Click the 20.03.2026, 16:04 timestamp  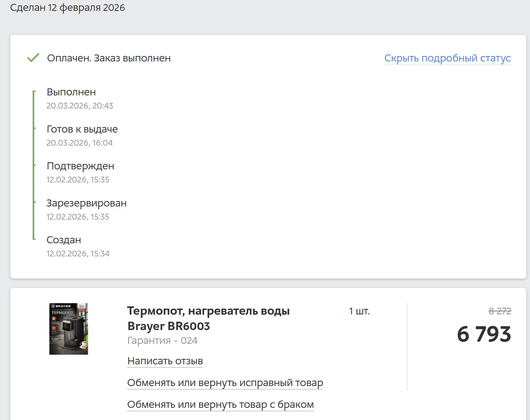tap(80, 143)
